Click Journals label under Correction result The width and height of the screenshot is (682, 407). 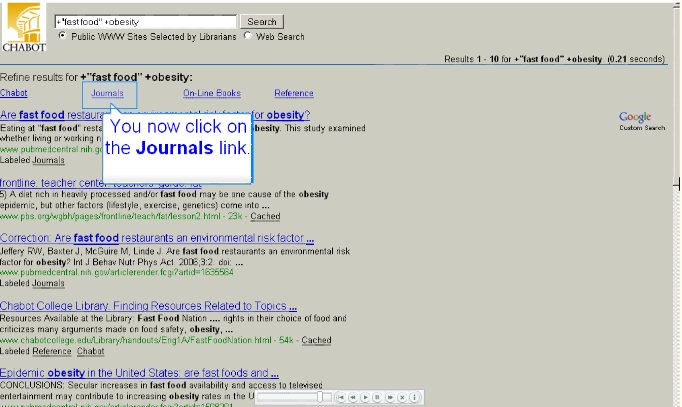point(48,283)
